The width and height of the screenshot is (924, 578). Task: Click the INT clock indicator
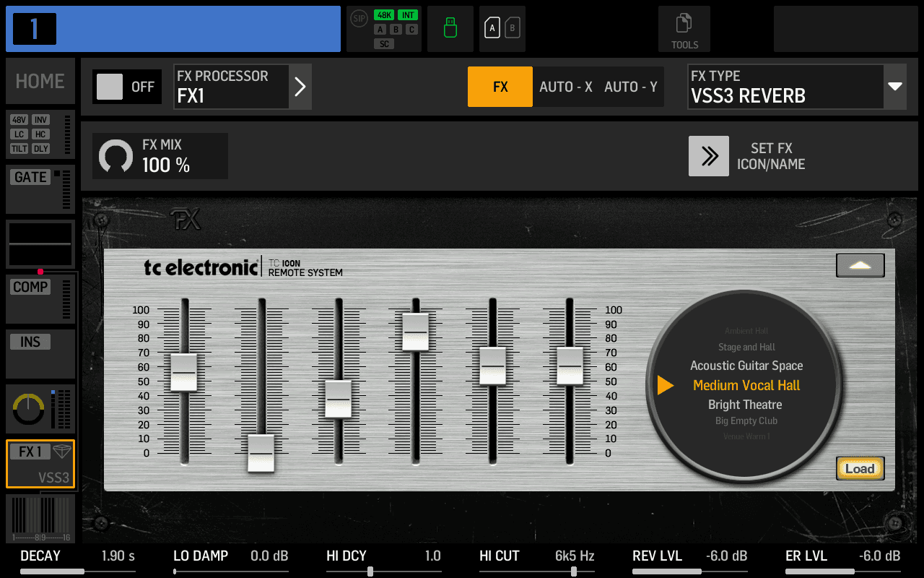coord(408,15)
